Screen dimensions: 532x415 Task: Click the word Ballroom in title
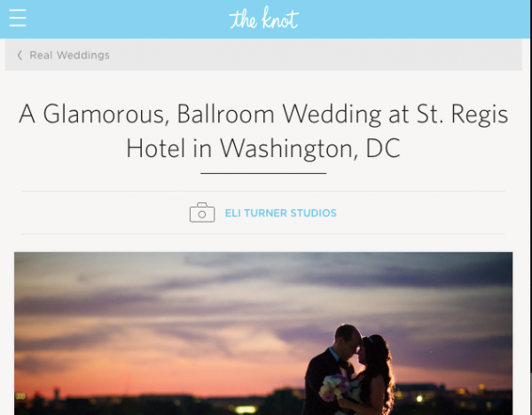pyautogui.click(x=225, y=114)
